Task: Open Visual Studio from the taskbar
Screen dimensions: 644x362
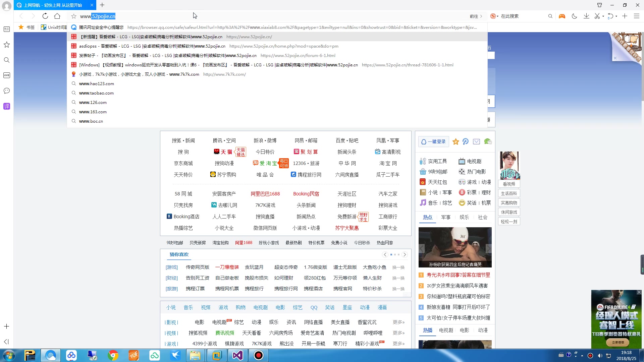Action: tap(238, 355)
